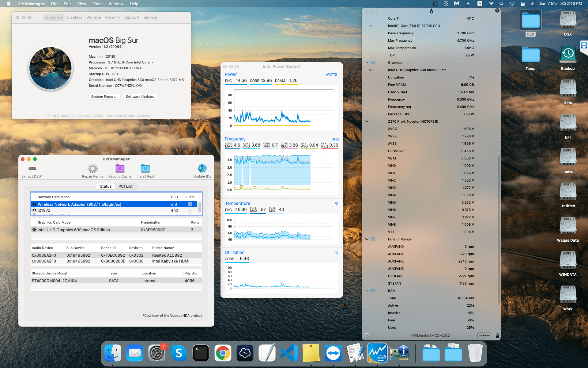
Task: Click the Licence Agreement link
Action: click(x=138, y=116)
